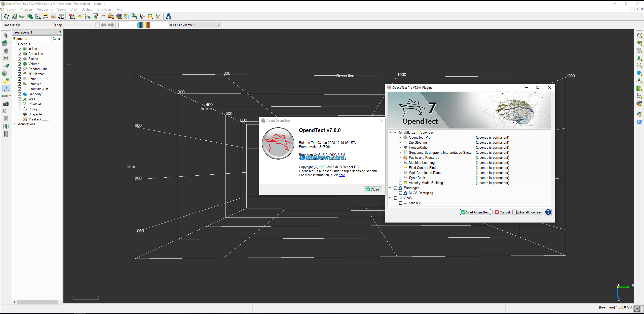This screenshot has width=644, height=314.
Task: Open the HorizonCube layered icon
Action: tap(119, 17)
